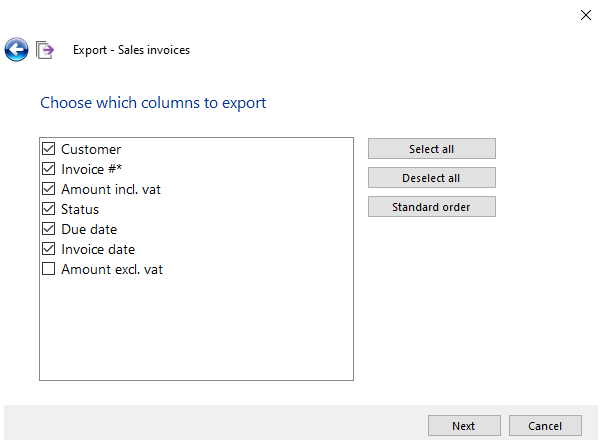Restore columns with Standard order button

[431, 207]
